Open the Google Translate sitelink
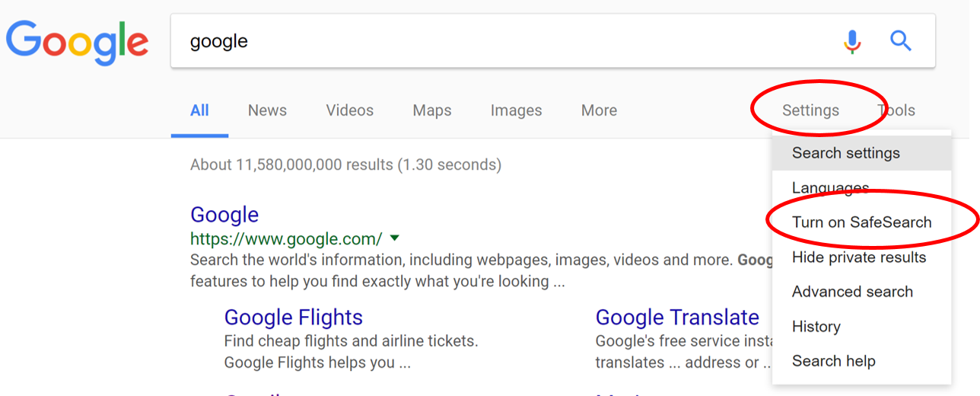The image size is (980, 396). [677, 317]
